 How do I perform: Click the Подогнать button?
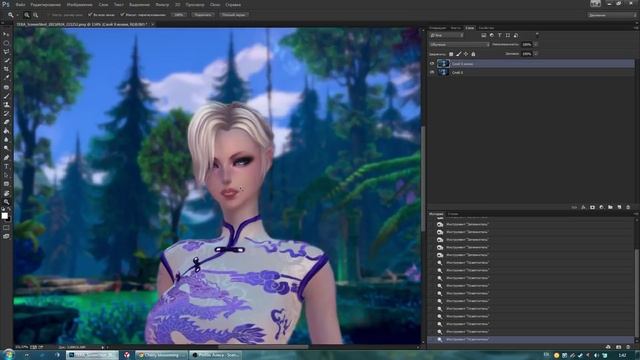pyautogui.click(x=202, y=15)
